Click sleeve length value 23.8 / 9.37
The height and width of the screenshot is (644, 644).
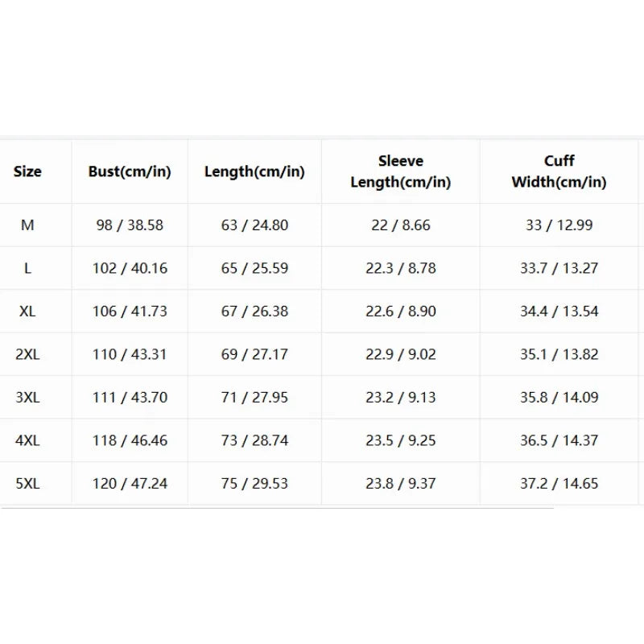click(400, 484)
